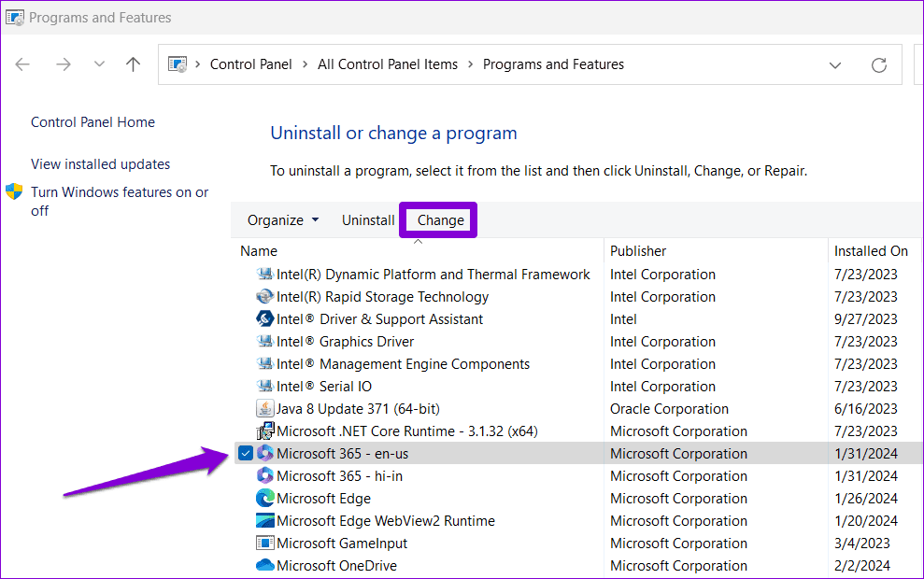Click Programs and Features breadcrumb segment
Screen dimensions: 924x579
point(553,64)
